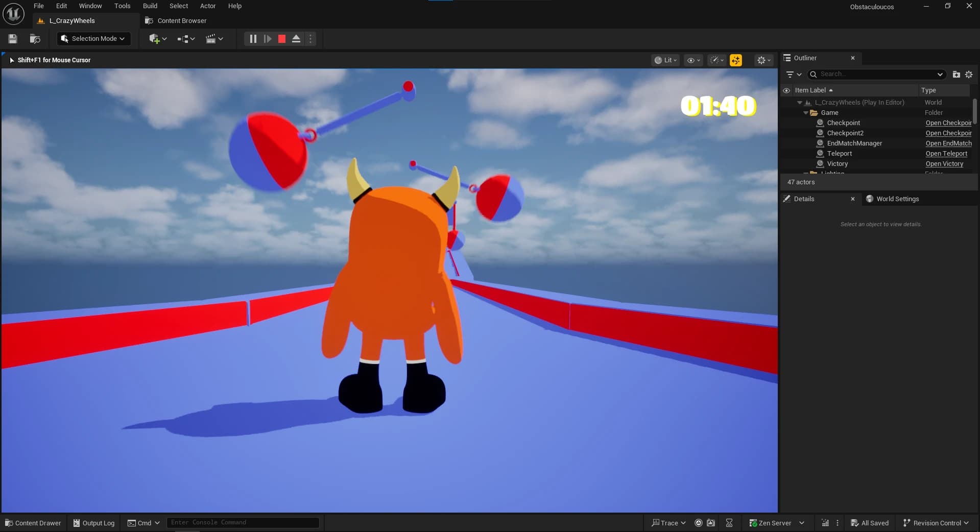
Task: Toggle the yellow immersive viewport button
Action: pyautogui.click(x=735, y=60)
